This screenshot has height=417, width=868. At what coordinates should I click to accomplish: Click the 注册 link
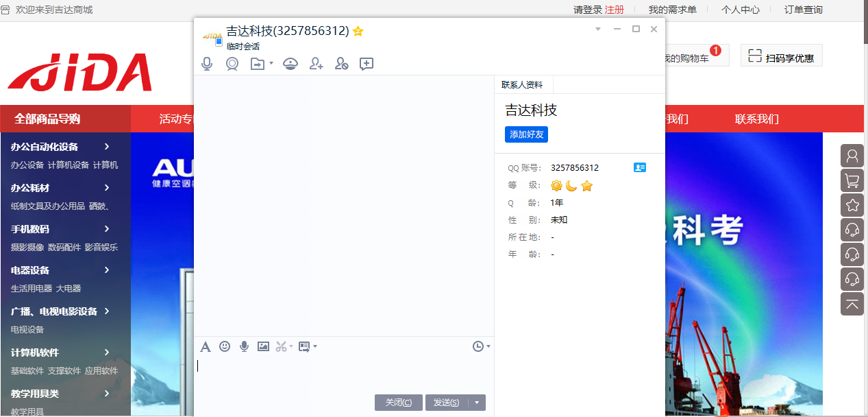coord(614,10)
